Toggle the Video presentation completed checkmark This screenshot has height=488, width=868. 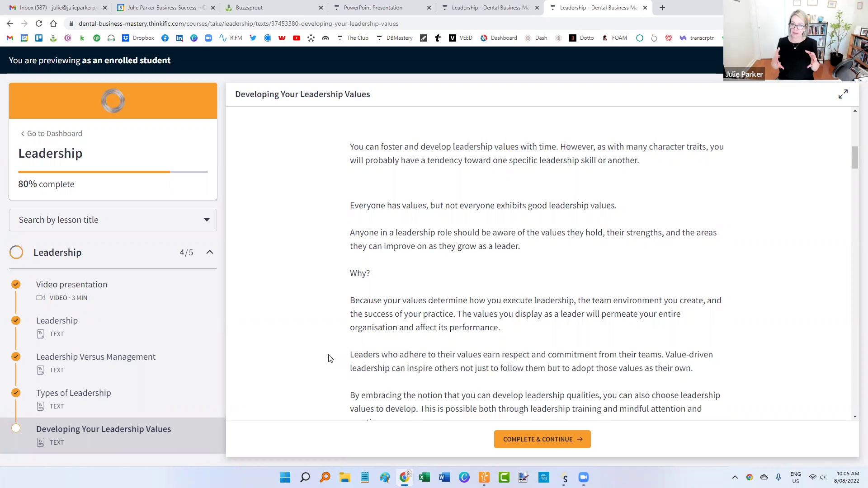(16, 284)
